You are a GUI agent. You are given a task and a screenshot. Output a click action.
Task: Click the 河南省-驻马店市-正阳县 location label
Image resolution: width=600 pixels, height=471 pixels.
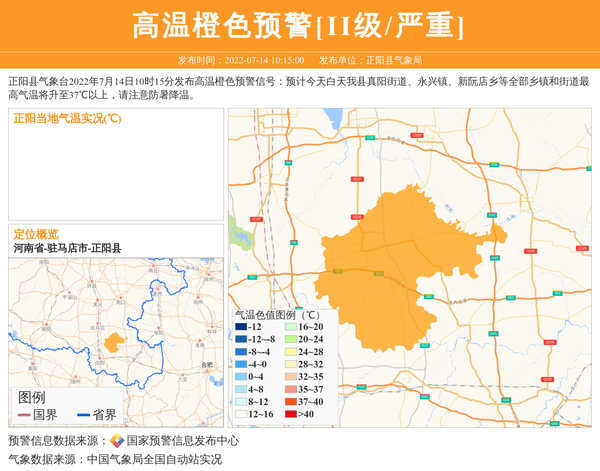coord(67,247)
